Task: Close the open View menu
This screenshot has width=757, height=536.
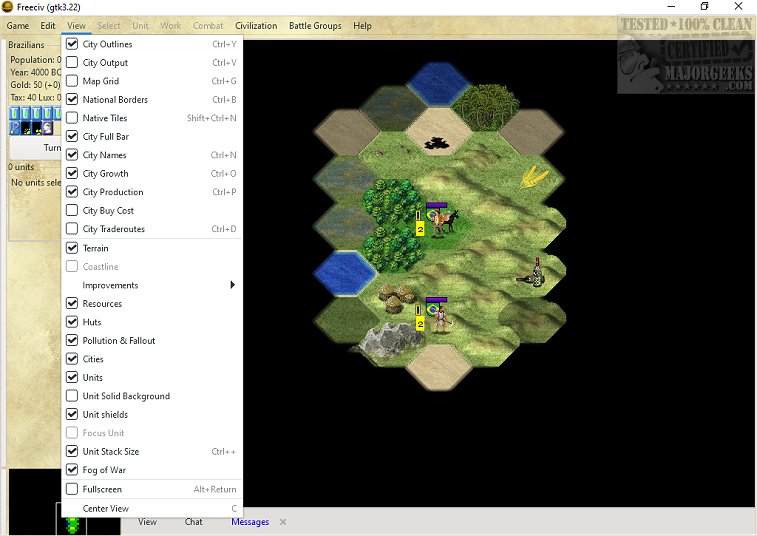Action: [x=76, y=26]
